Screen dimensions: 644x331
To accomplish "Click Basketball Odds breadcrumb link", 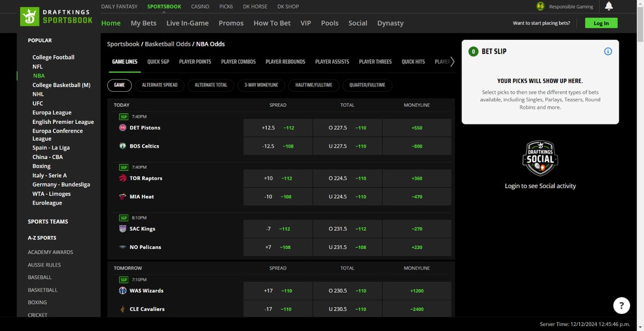I will 167,44.
